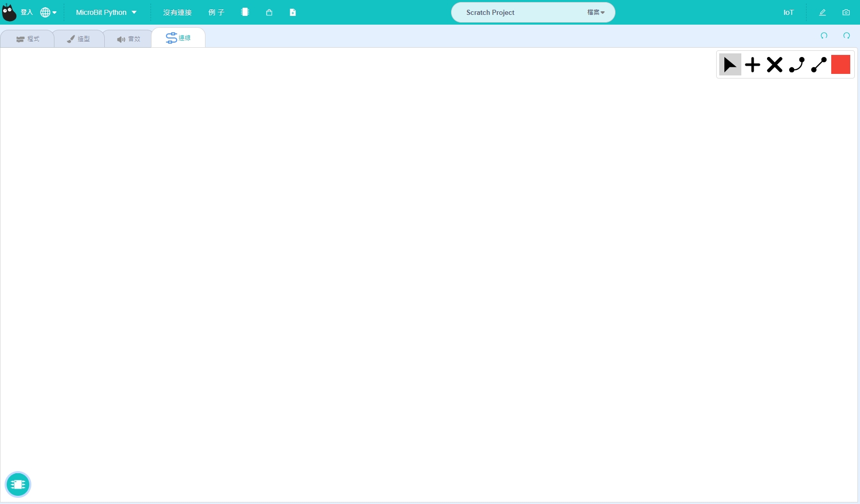The width and height of the screenshot is (860, 504).
Task: Switch to the 程式 code tab
Action: tap(28, 39)
